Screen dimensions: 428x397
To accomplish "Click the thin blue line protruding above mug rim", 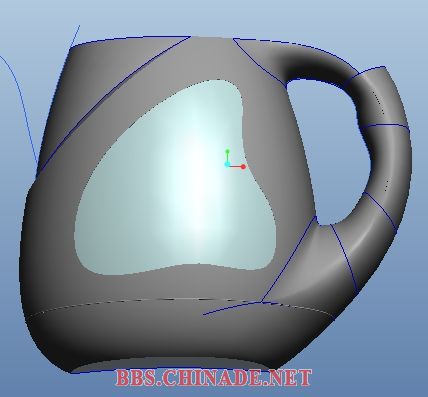I will pos(75,37).
